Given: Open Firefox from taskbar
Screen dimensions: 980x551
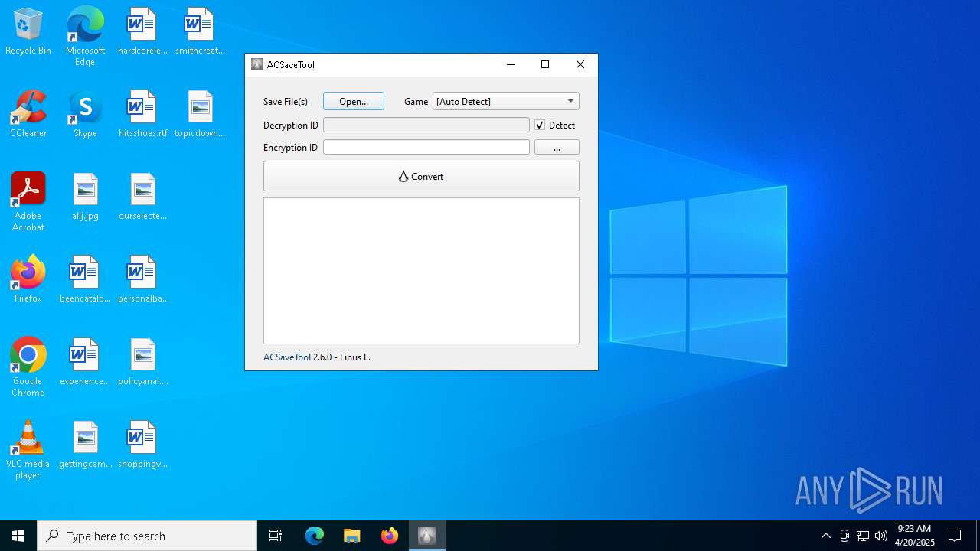Looking at the screenshot, I should pyautogui.click(x=390, y=536).
